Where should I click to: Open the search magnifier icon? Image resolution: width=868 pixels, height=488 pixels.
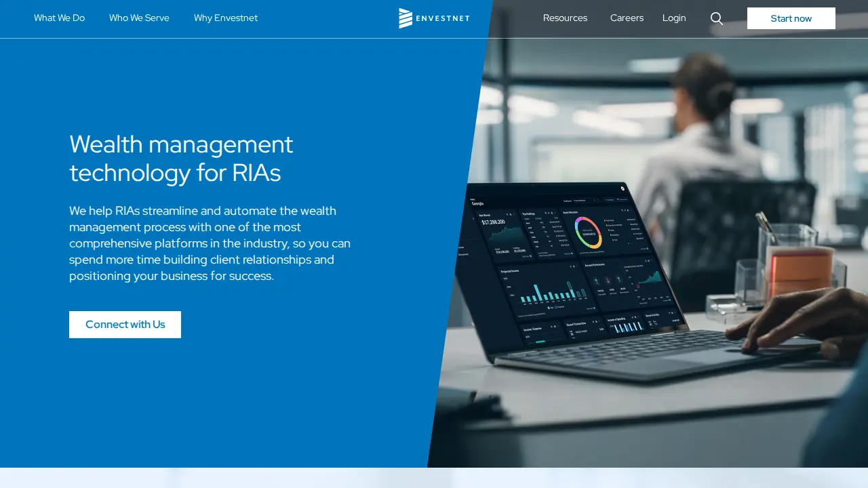click(x=717, y=18)
